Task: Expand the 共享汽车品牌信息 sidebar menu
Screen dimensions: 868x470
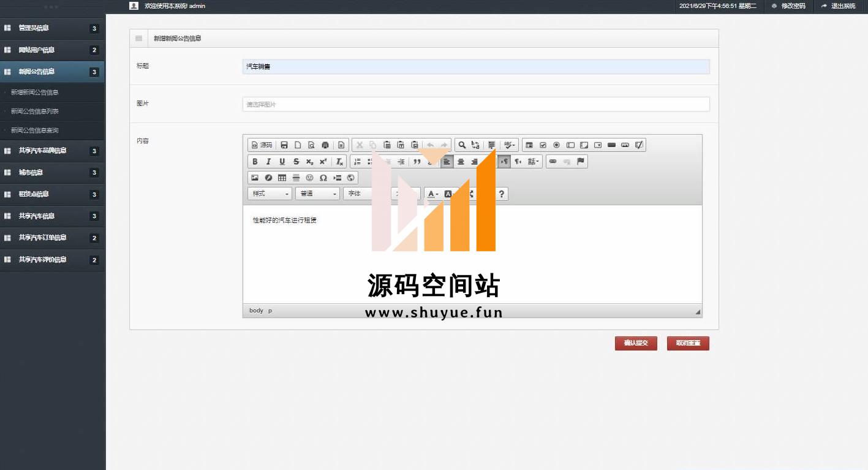Action: pos(52,151)
